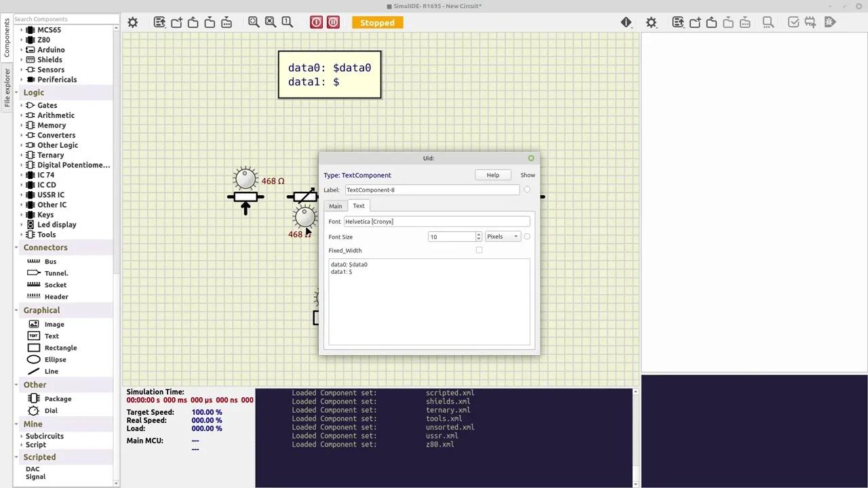Select Dial component under Other
The width and height of the screenshot is (868, 488).
[51, 411]
